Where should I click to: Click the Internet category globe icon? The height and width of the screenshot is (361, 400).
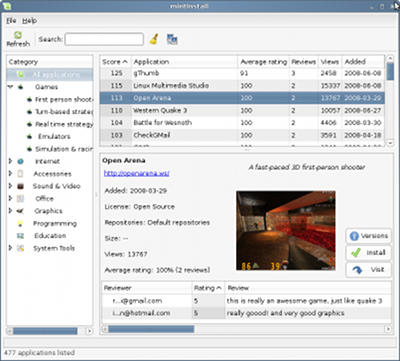21,161
